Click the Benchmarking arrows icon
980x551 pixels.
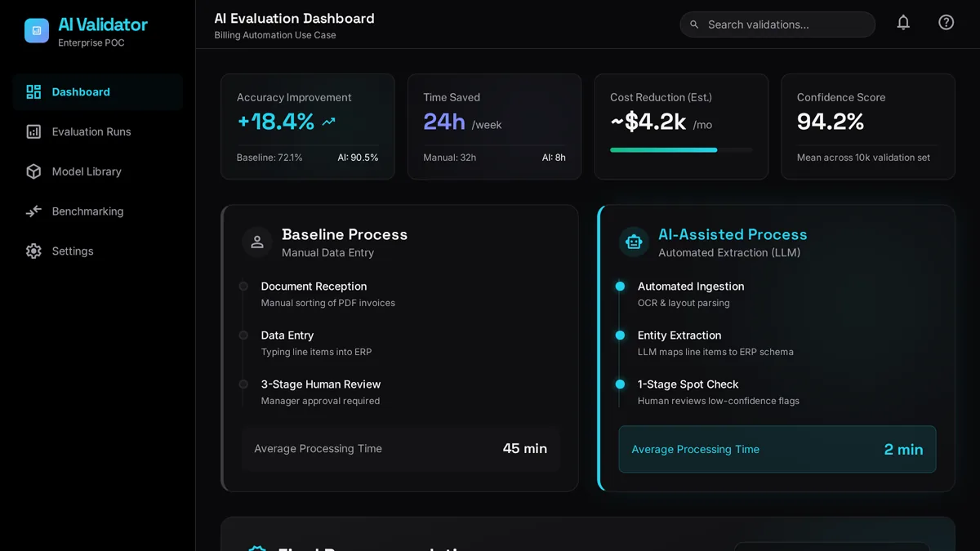tap(33, 211)
